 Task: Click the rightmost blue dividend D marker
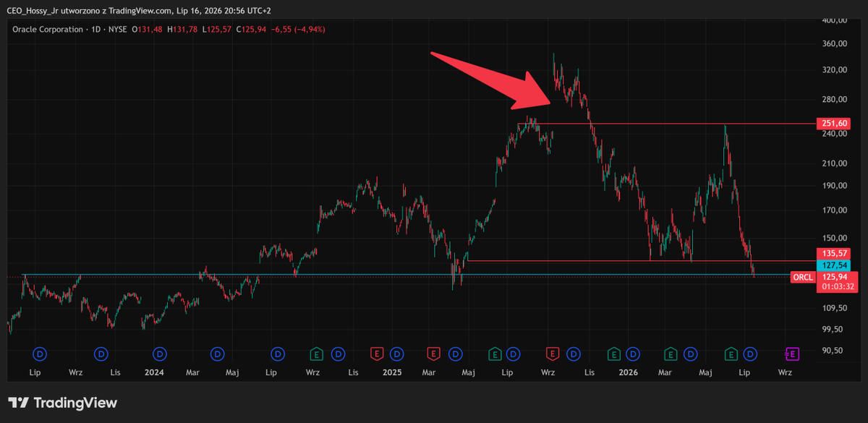(750, 354)
